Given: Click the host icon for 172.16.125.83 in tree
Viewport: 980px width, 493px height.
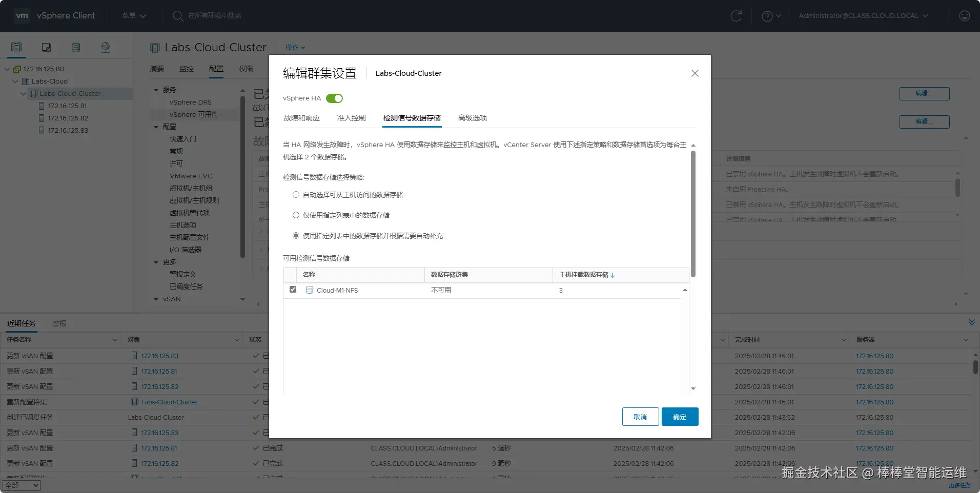Looking at the screenshot, I should [42, 131].
